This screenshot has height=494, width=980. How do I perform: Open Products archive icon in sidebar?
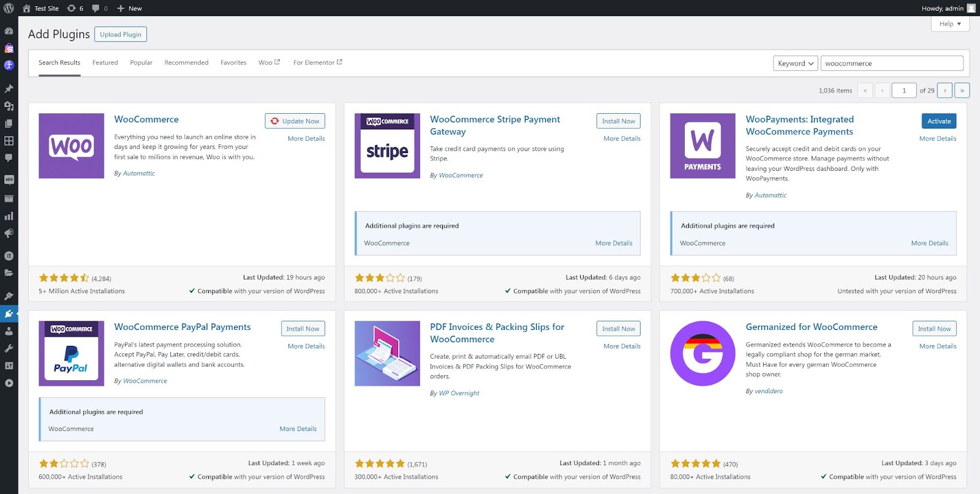pos(9,198)
